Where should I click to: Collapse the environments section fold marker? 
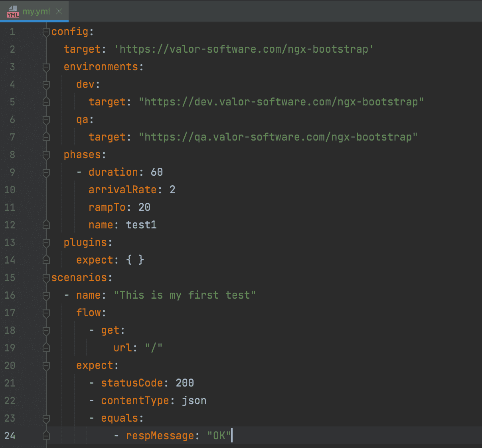tap(46, 67)
